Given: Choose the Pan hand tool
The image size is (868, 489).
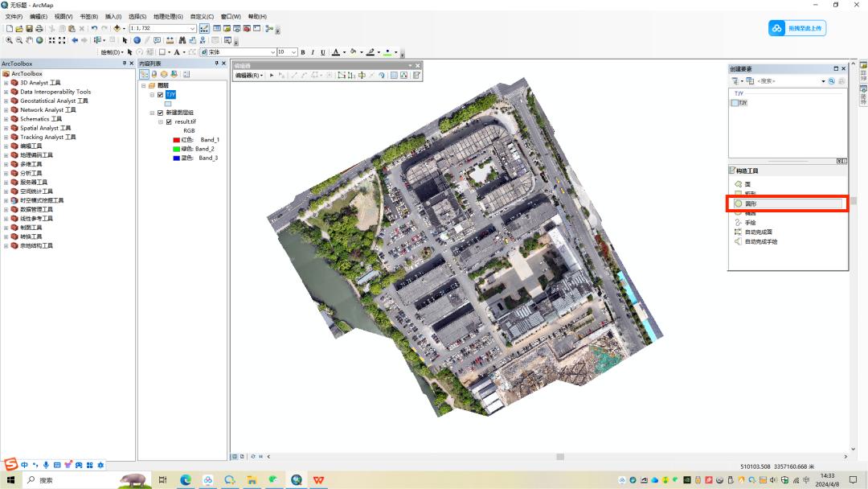Looking at the screenshot, I should pos(30,40).
